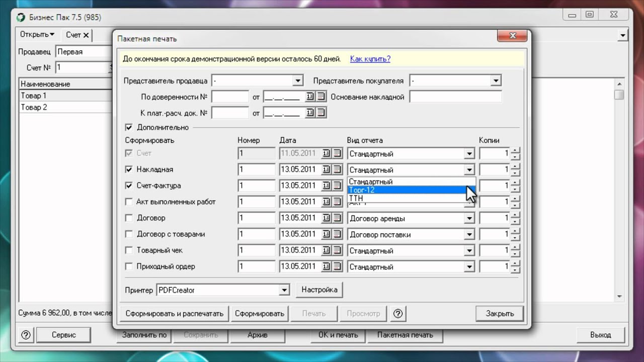Open the calendar grid icon in Товарный чек row

pyautogui.click(x=337, y=250)
